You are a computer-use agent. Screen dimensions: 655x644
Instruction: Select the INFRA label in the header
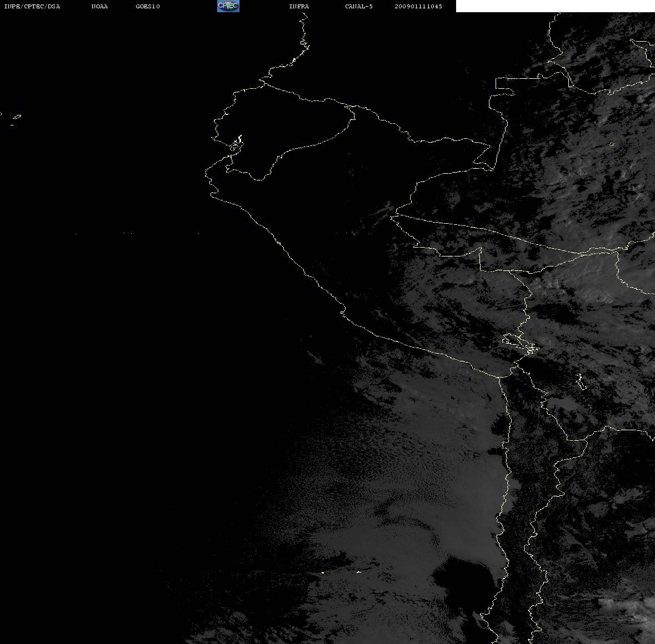(x=299, y=6)
